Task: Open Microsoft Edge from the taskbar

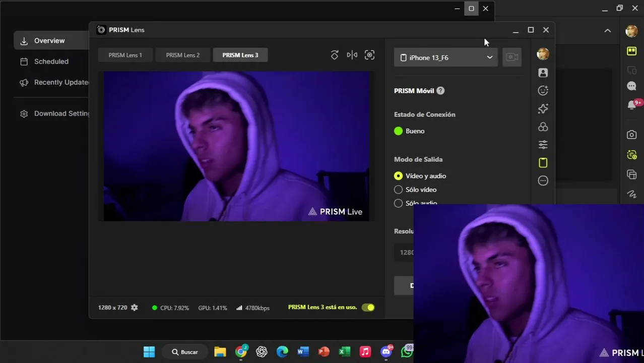Action: tap(282, 352)
